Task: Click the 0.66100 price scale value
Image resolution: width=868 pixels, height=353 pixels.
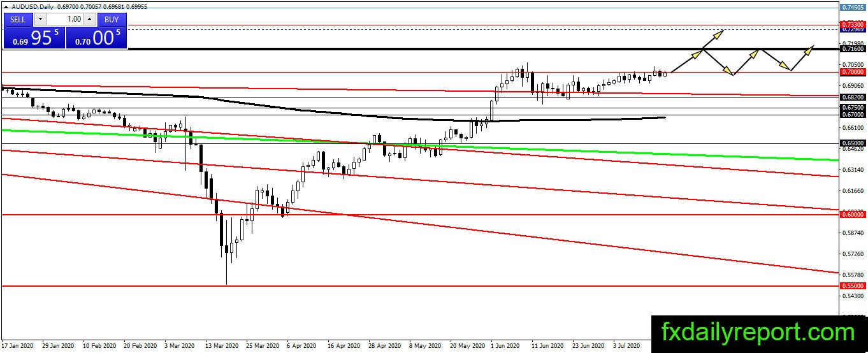Action: coord(853,128)
